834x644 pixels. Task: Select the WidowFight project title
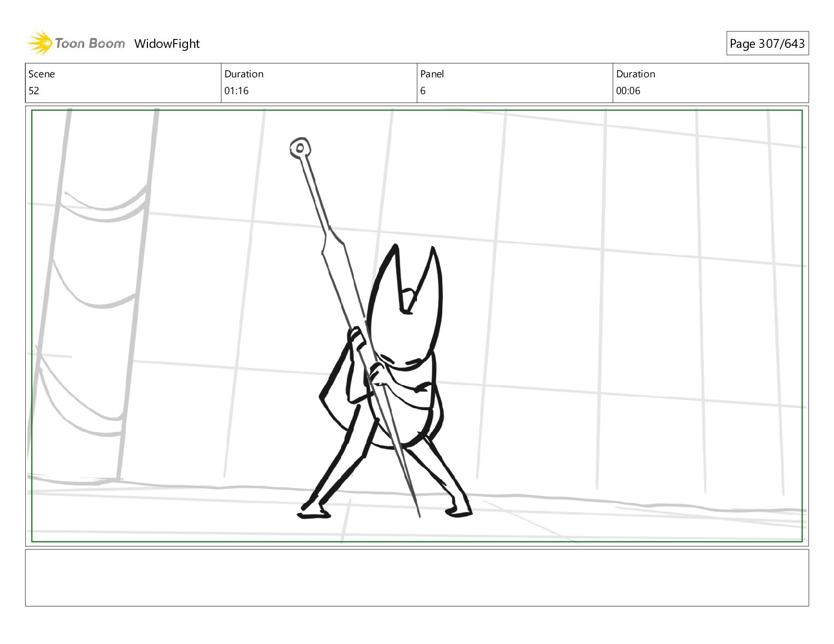(167, 44)
